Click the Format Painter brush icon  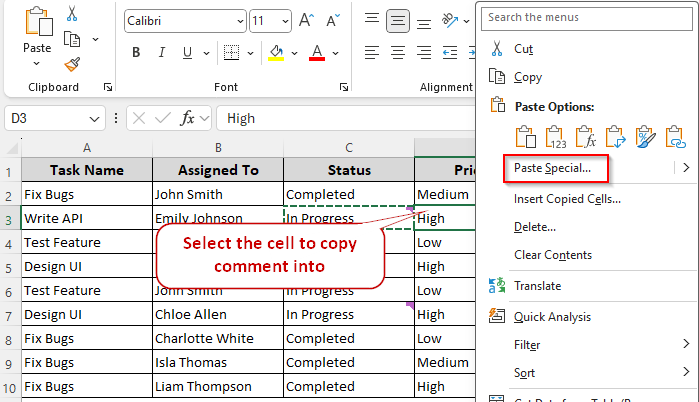[x=72, y=64]
